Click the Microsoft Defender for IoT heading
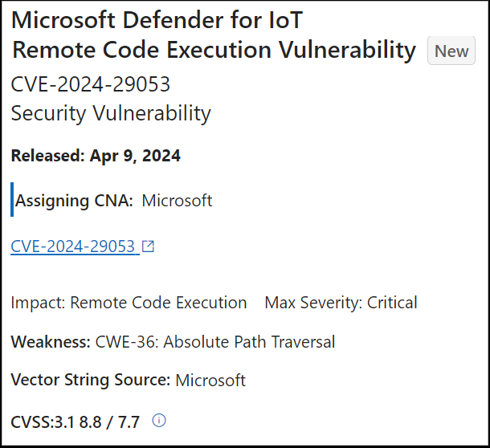 click(157, 20)
